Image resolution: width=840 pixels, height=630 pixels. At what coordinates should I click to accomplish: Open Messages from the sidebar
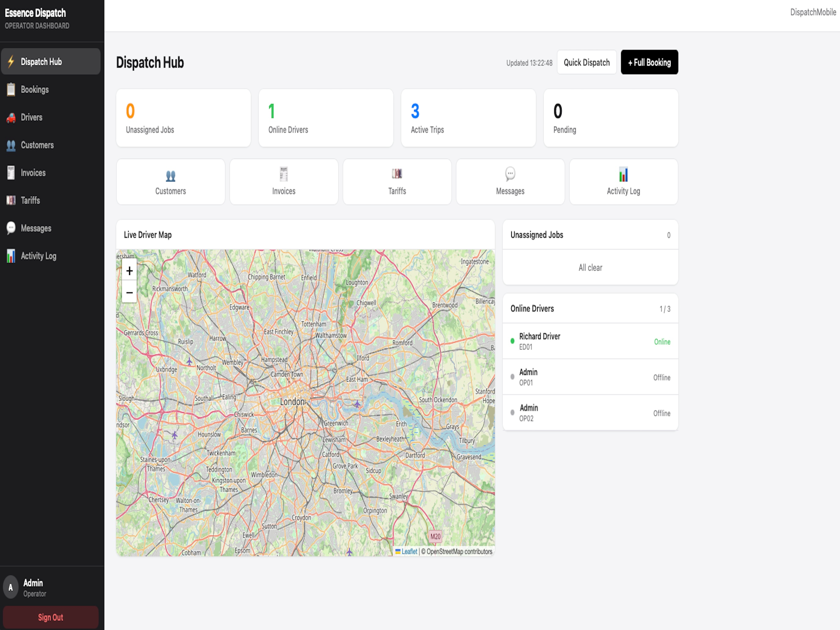(x=50, y=228)
